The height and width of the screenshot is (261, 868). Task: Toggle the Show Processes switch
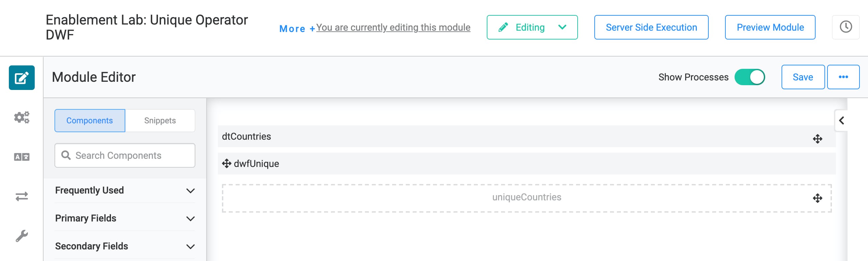point(750,77)
